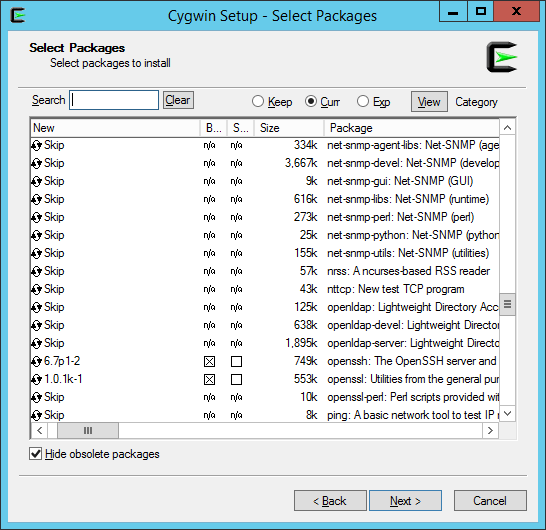Viewport: 546px width, 530px height.
Task: Click the scroll left arrow of the package list
Action: coord(40,430)
